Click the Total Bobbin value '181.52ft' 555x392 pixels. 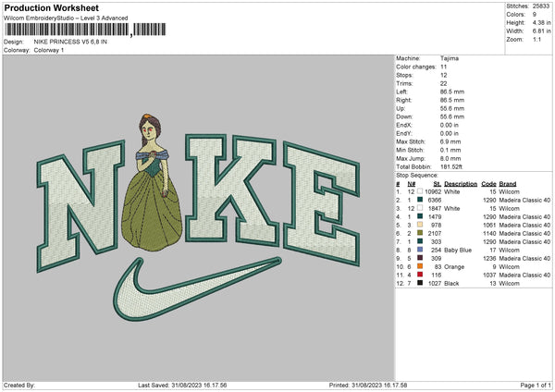point(451,166)
